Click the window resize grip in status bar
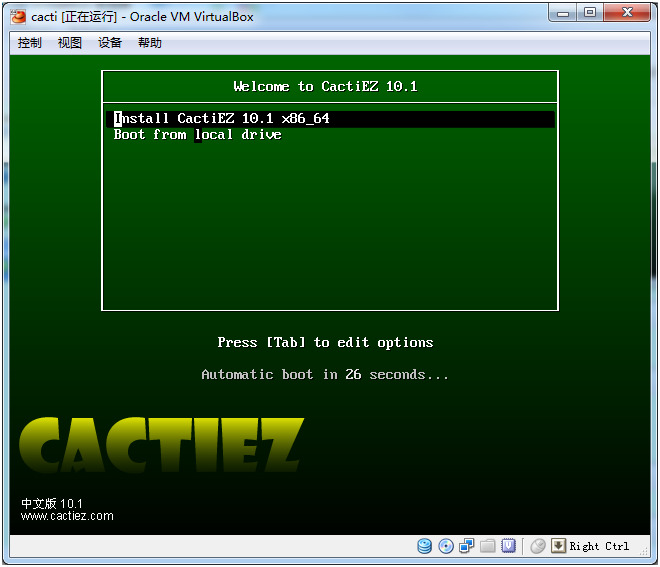Screen dimensions: 660x567 [x=644, y=551]
